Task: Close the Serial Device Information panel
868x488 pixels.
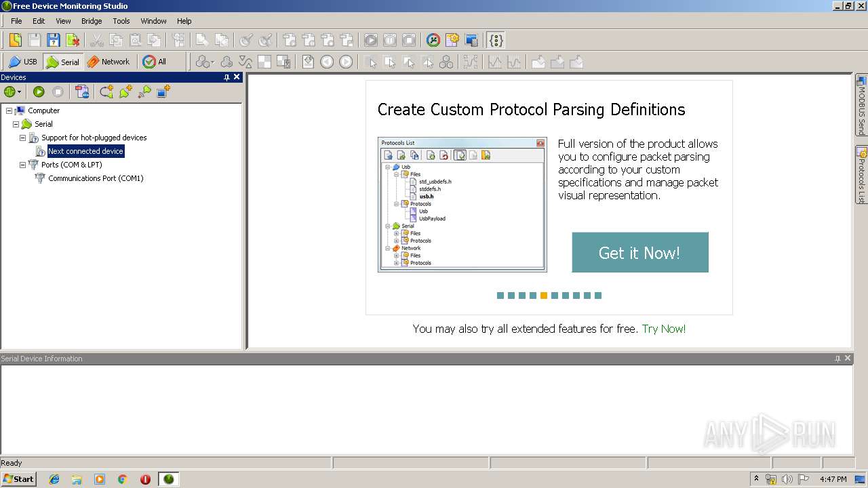Action: click(x=847, y=359)
